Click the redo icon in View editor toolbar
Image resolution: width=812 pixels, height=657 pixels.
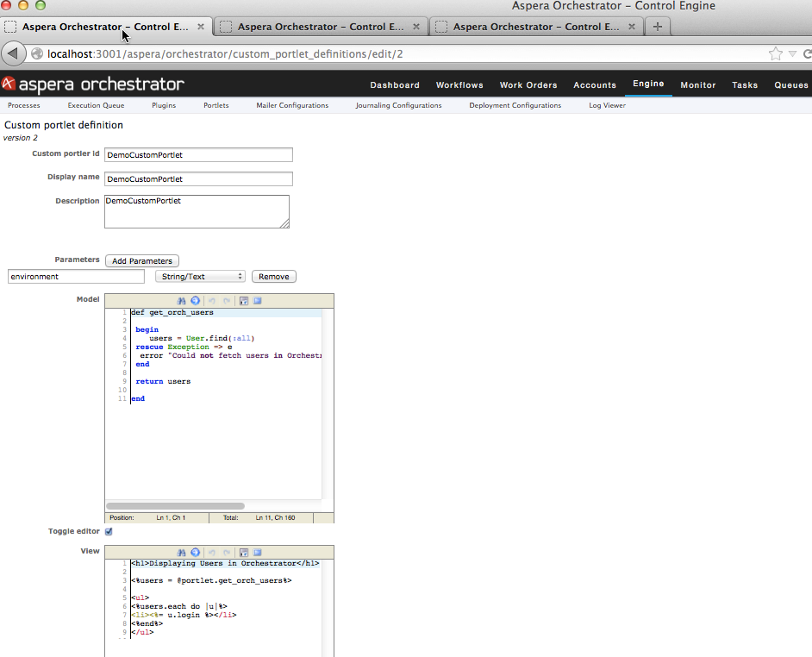click(227, 553)
